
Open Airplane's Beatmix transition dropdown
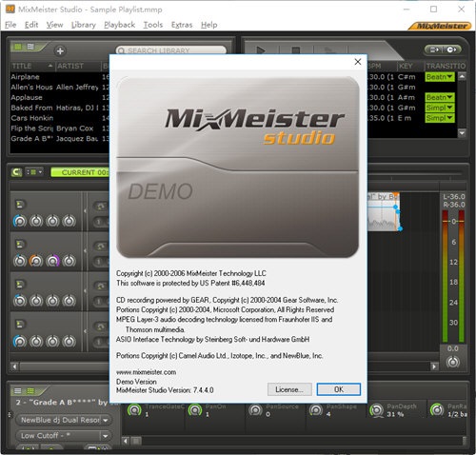440,77
